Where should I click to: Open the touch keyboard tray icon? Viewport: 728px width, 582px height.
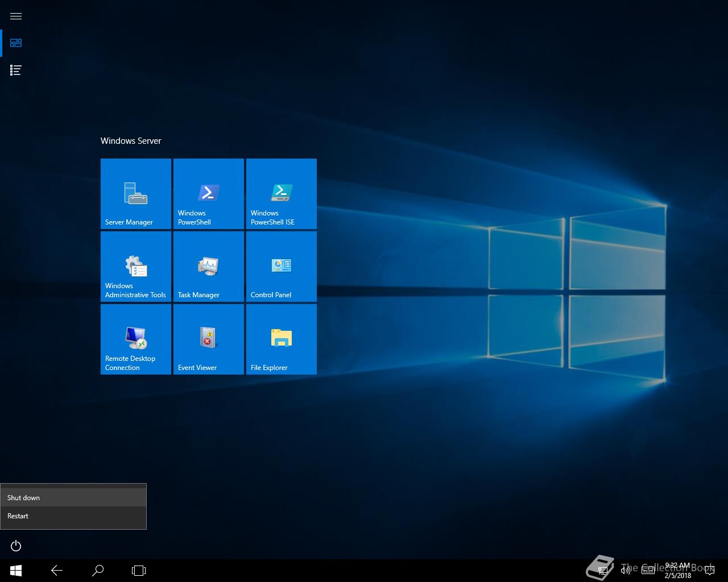648,571
